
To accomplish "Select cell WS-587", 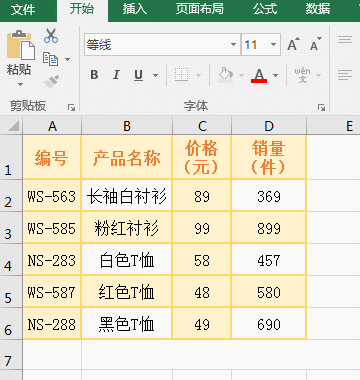I will point(52,292).
